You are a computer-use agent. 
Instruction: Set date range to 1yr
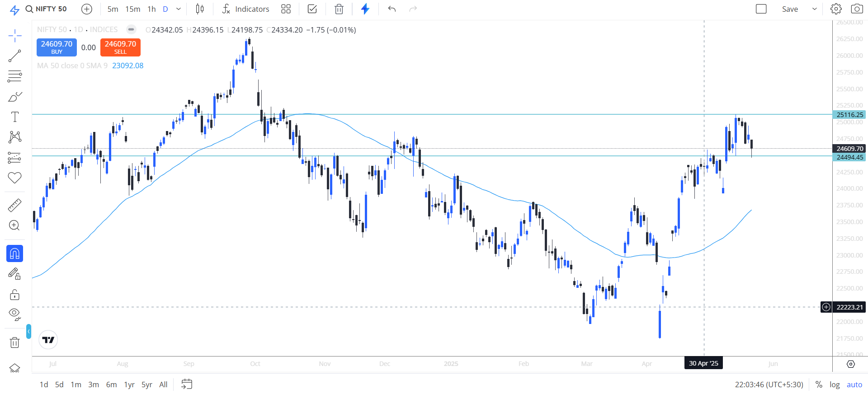[x=129, y=385]
